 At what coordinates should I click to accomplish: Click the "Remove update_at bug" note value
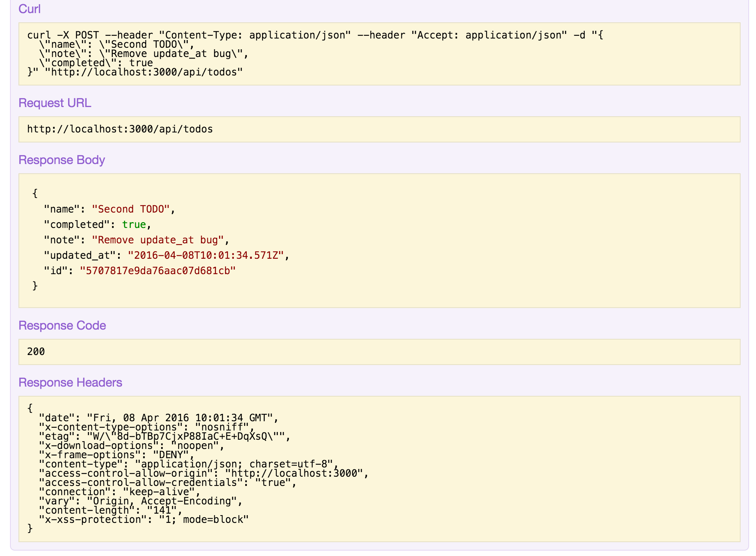click(x=159, y=239)
